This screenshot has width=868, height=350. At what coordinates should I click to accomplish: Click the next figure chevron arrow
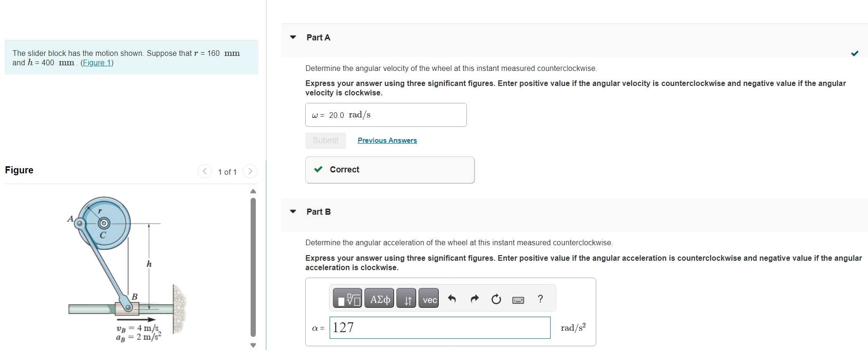click(x=250, y=171)
